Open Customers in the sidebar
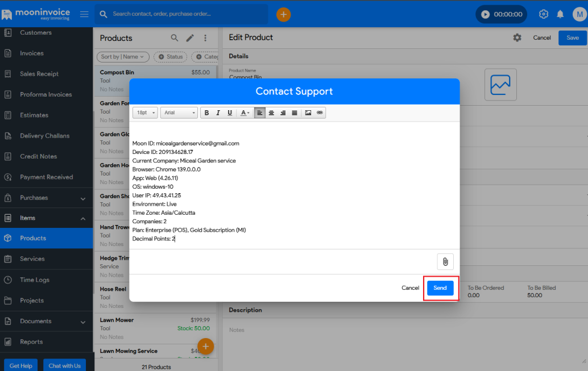 tap(47, 32)
